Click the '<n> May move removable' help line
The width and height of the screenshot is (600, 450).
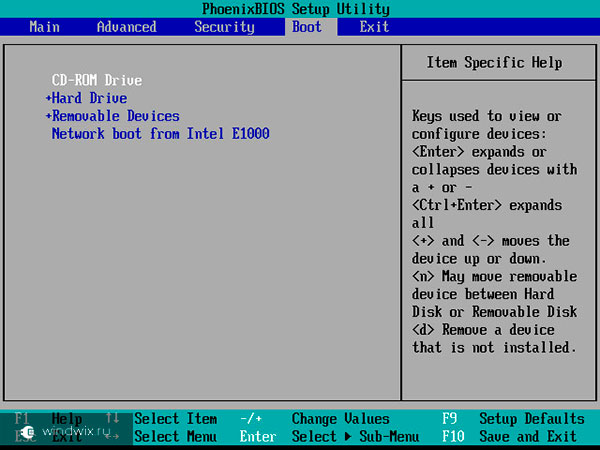click(494, 276)
